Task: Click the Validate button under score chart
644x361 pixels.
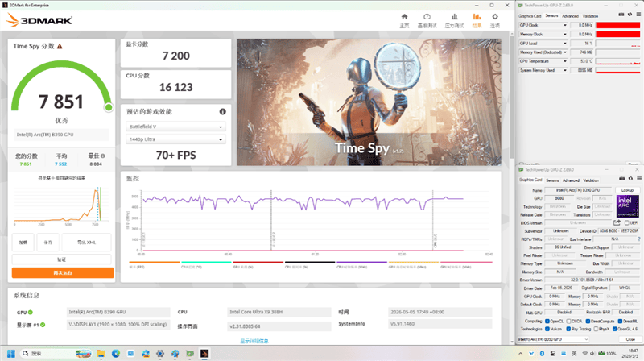Action: tap(62, 259)
